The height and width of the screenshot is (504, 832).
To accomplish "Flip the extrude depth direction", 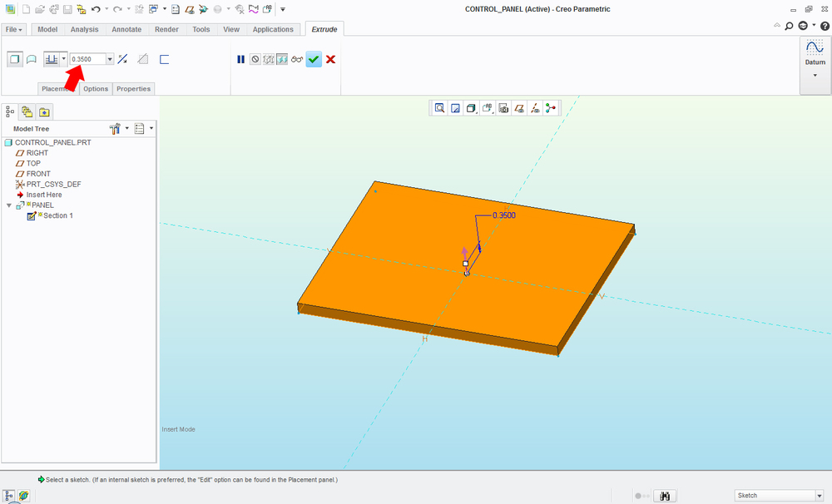I will 122,59.
